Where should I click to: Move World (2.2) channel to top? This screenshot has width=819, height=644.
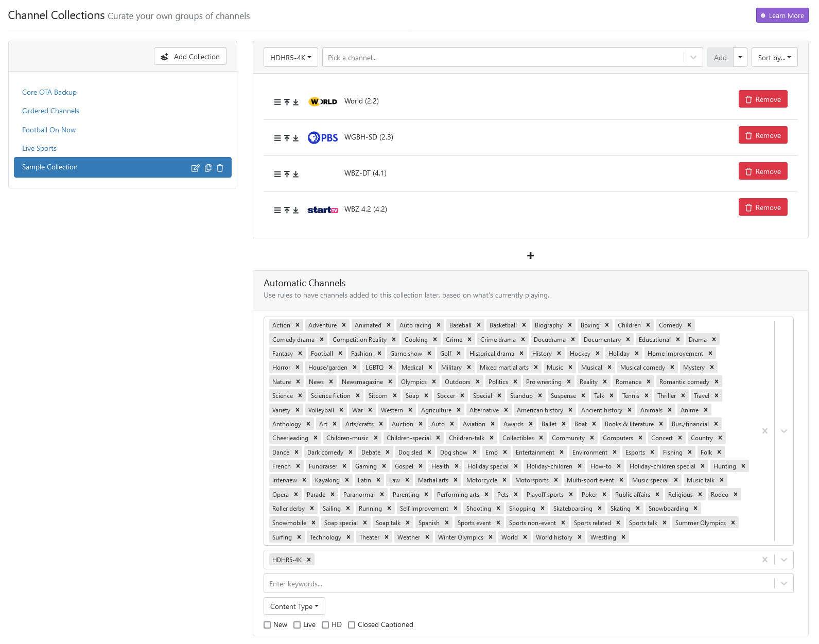(287, 102)
